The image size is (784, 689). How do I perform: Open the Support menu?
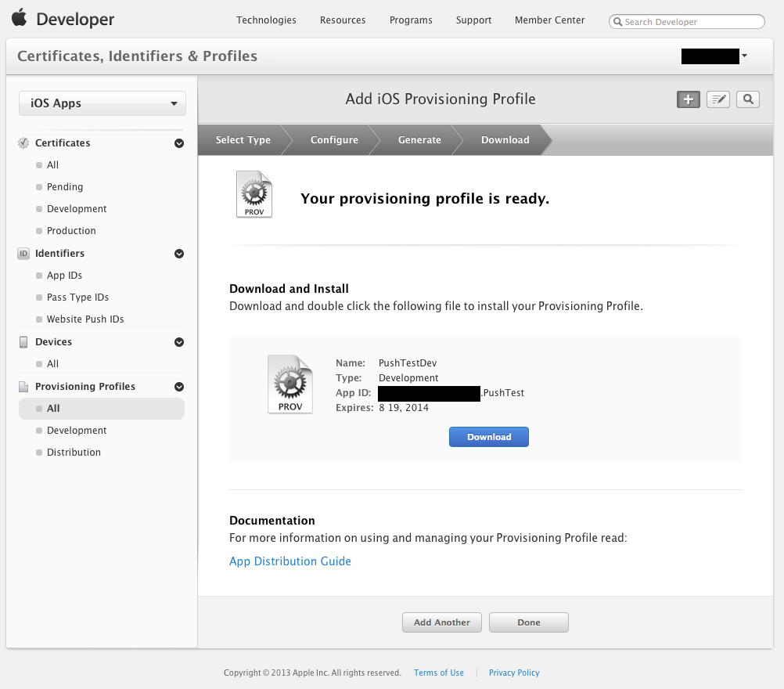(473, 20)
